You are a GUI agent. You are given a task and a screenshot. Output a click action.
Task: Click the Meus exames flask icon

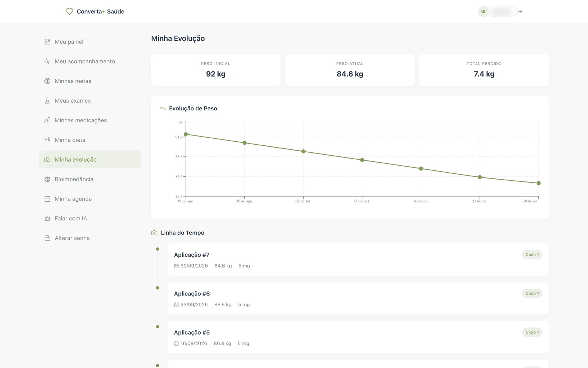47,100
